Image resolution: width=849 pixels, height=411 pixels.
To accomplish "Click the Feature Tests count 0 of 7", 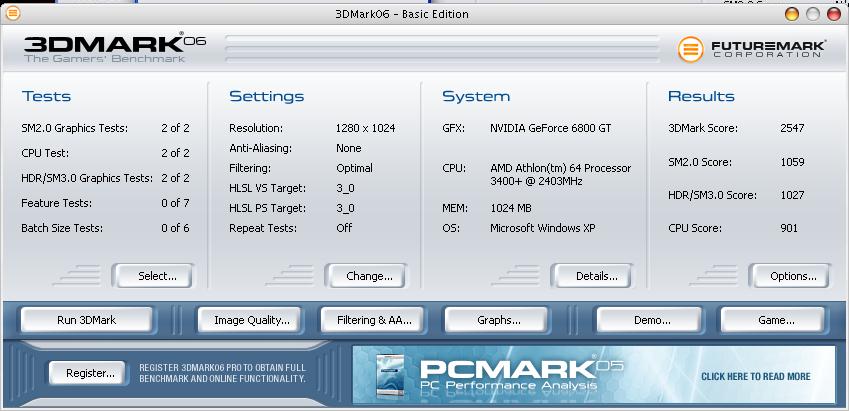I will pyautogui.click(x=175, y=203).
